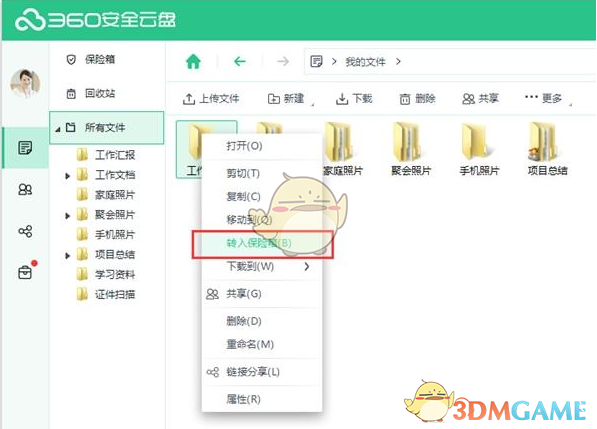The width and height of the screenshot is (597, 429).
Task: Click the 上传文件 upload button
Action: pos(211,99)
